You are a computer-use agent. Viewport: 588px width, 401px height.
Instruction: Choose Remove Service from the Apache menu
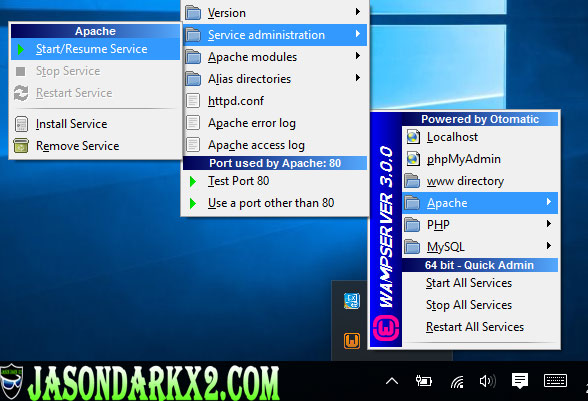point(95,146)
